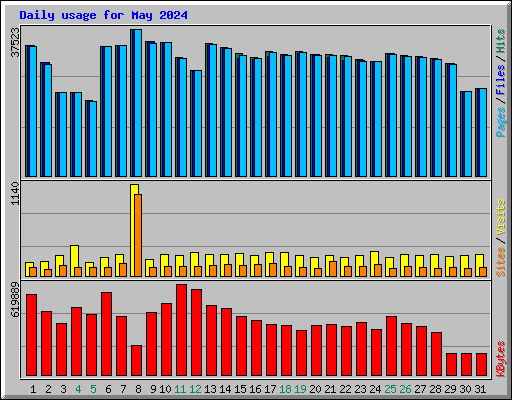Click the Files legend label
Screen dimensions: 512x400
point(500,80)
